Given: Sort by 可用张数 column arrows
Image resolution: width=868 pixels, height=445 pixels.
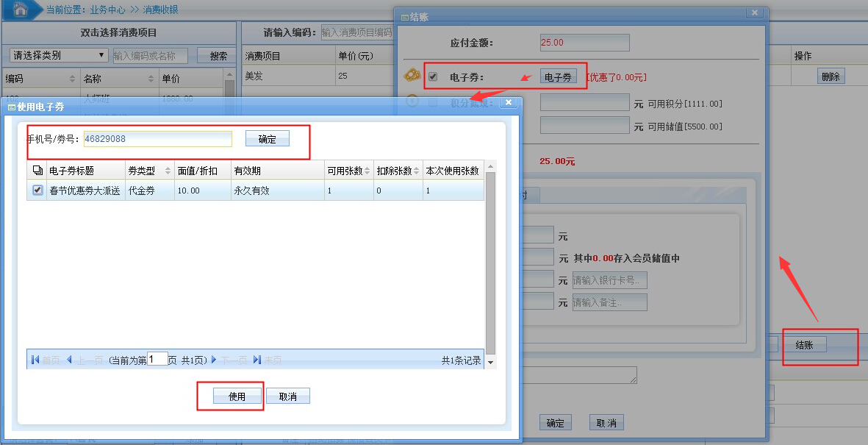Looking at the screenshot, I should (x=367, y=171).
